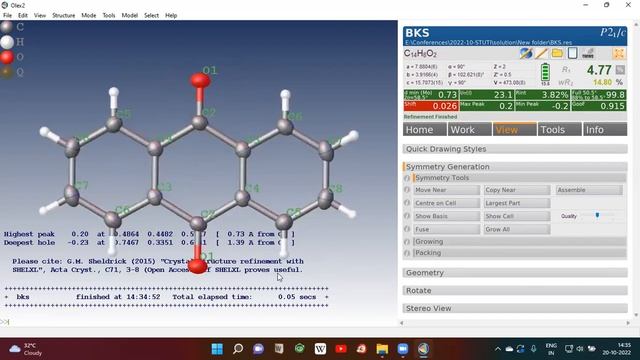The height and width of the screenshot is (360, 640).
Task: Click info icon next to Fuse
Action: (407, 229)
